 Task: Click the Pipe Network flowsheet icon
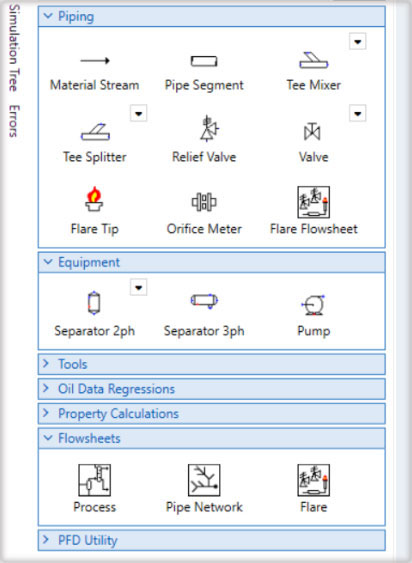tap(204, 480)
